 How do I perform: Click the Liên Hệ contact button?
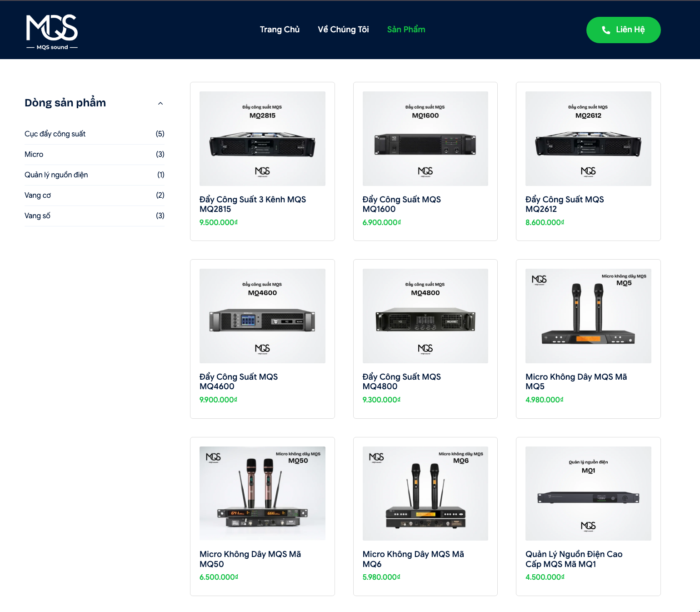click(x=623, y=30)
